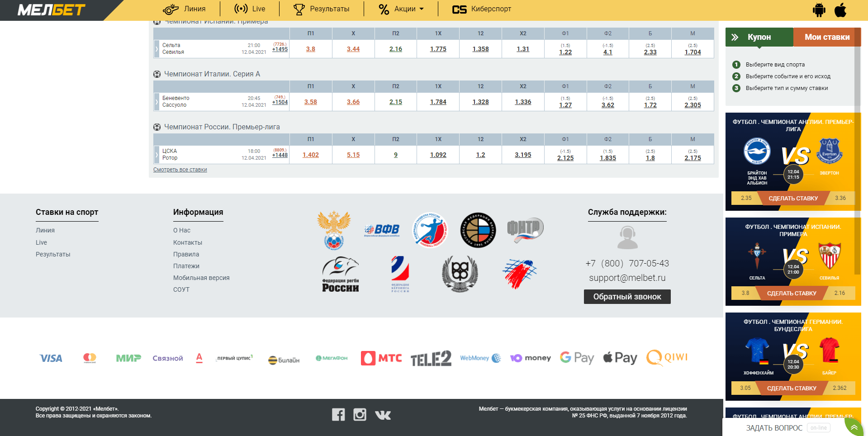
Task: Switch to the Мои ставки tab
Action: pyautogui.click(x=827, y=37)
